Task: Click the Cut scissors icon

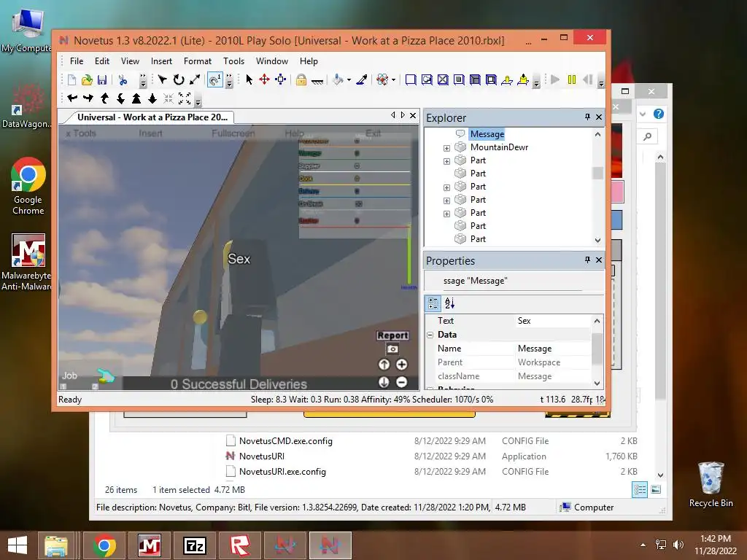Action: click(123, 80)
